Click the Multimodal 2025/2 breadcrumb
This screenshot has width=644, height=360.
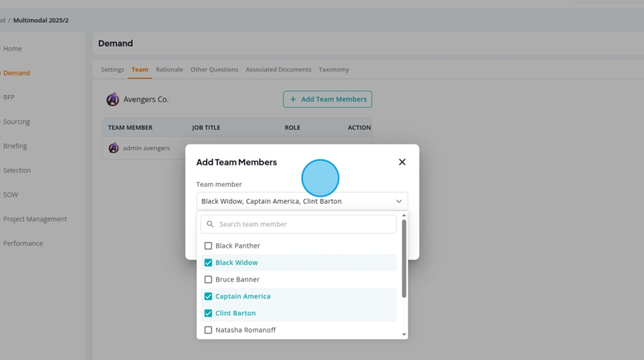pyautogui.click(x=41, y=20)
